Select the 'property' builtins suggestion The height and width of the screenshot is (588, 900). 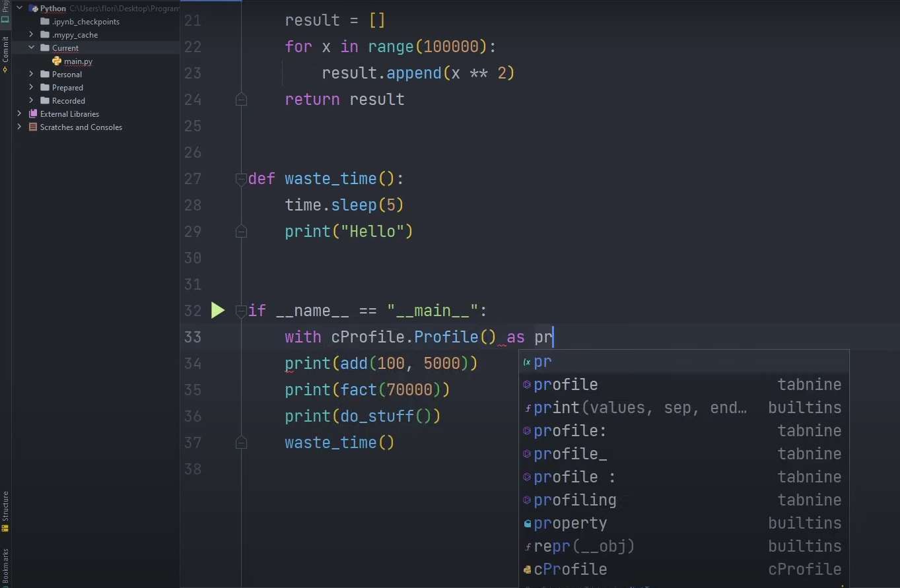570,523
